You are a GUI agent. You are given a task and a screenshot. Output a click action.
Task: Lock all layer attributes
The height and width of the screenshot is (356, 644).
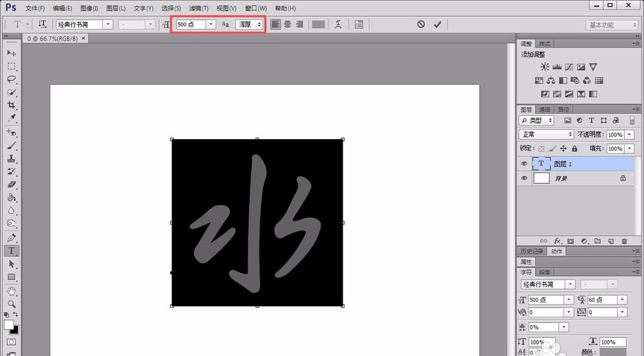[574, 149]
